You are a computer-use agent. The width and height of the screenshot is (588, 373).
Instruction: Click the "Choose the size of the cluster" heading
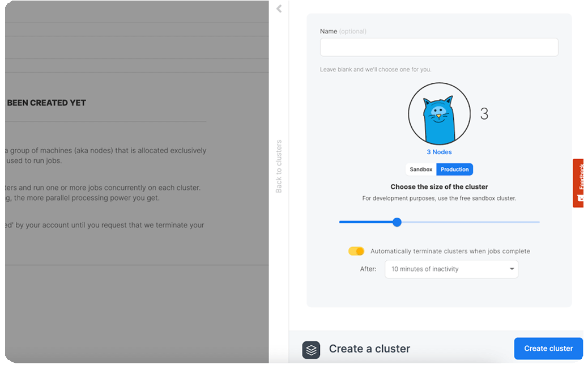(439, 186)
